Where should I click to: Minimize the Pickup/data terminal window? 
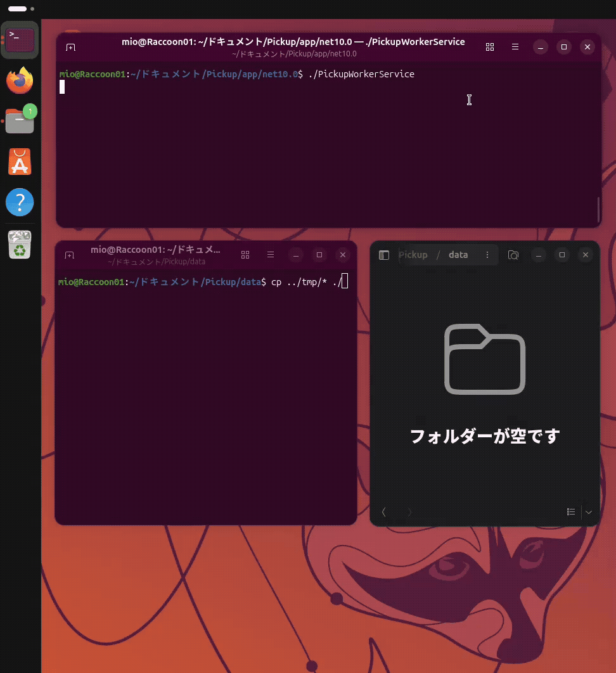click(296, 255)
